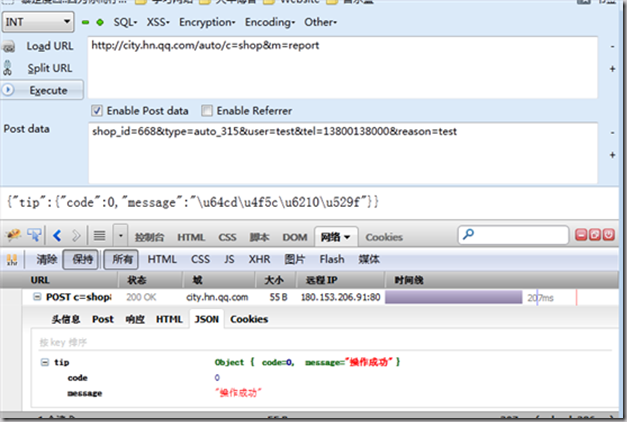Click into the Post data text field
Screen dimensions: 627x422
coord(343,153)
